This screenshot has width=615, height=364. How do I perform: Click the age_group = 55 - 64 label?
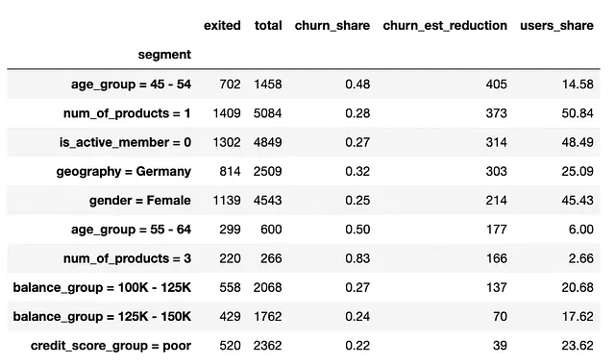coord(131,230)
